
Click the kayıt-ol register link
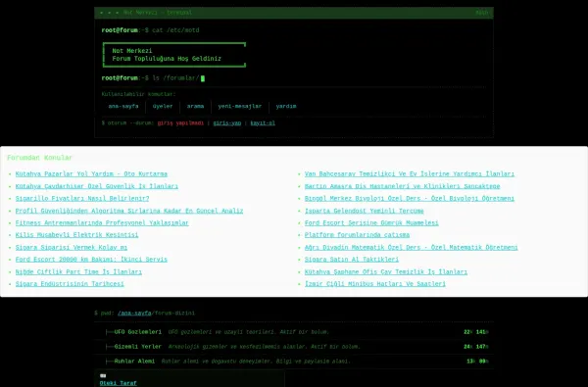coord(263,123)
